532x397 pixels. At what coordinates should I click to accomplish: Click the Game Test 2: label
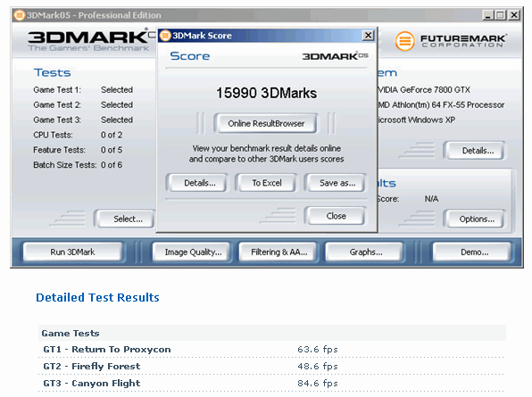tap(57, 104)
